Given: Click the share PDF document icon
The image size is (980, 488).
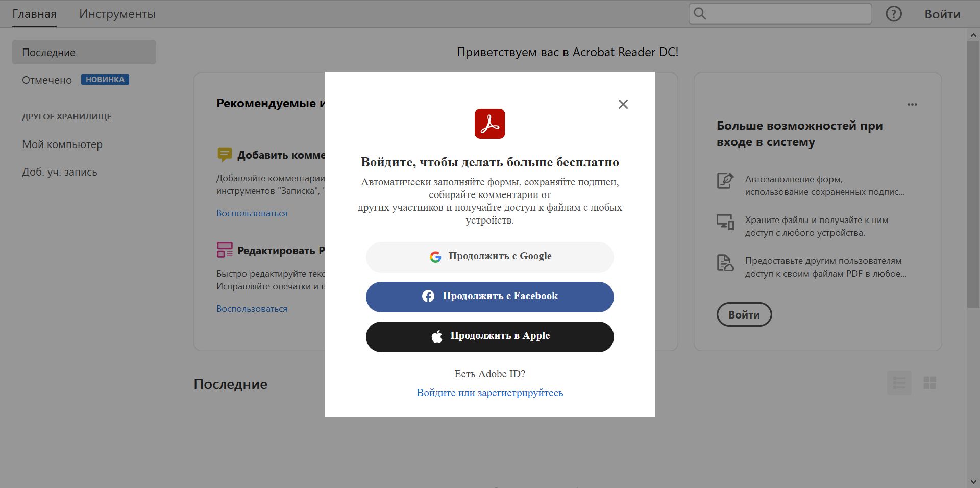Looking at the screenshot, I should point(724,263).
